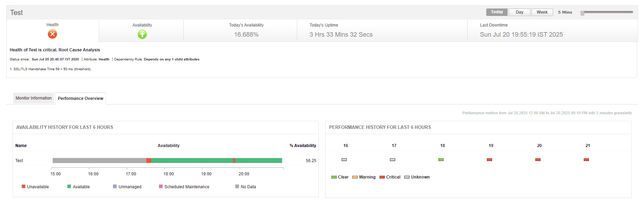Click the Critical status square under hour 19
644x204 pixels.
point(489,159)
